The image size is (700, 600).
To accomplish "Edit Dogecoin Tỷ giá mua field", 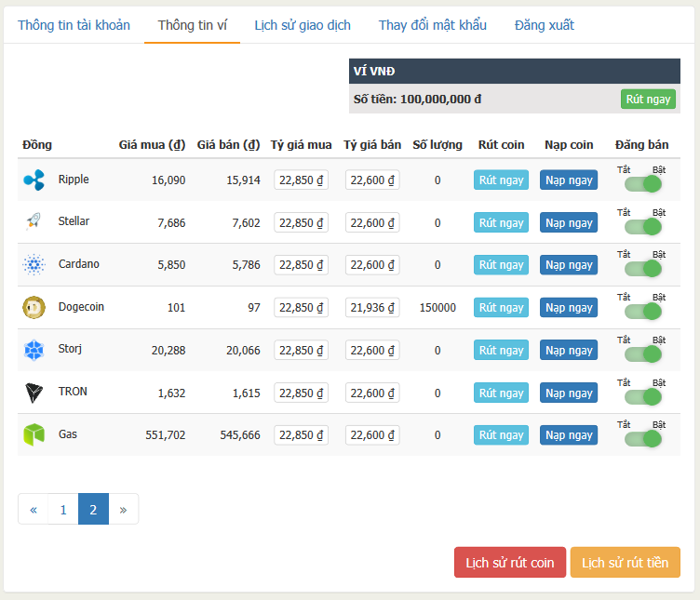I will coord(301,307).
